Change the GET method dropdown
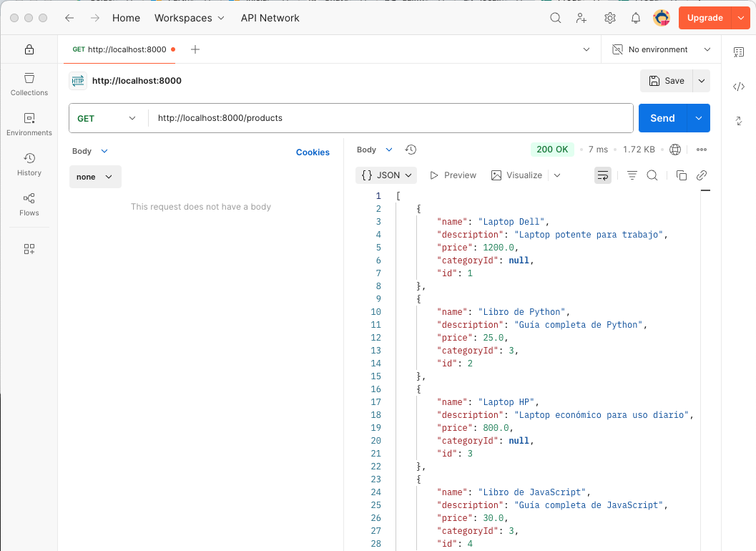Image resolution: width=756 pixels, height=551 pixels. 106,118
